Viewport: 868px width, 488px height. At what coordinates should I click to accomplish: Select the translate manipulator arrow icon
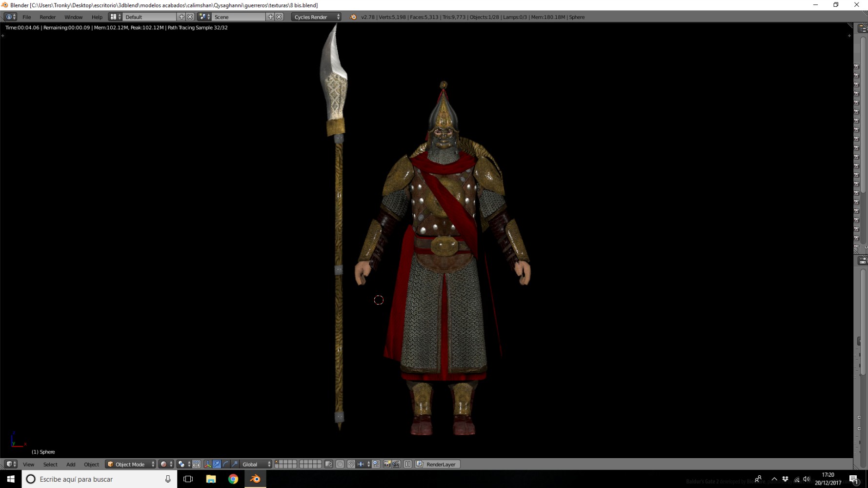coord(217,465)
